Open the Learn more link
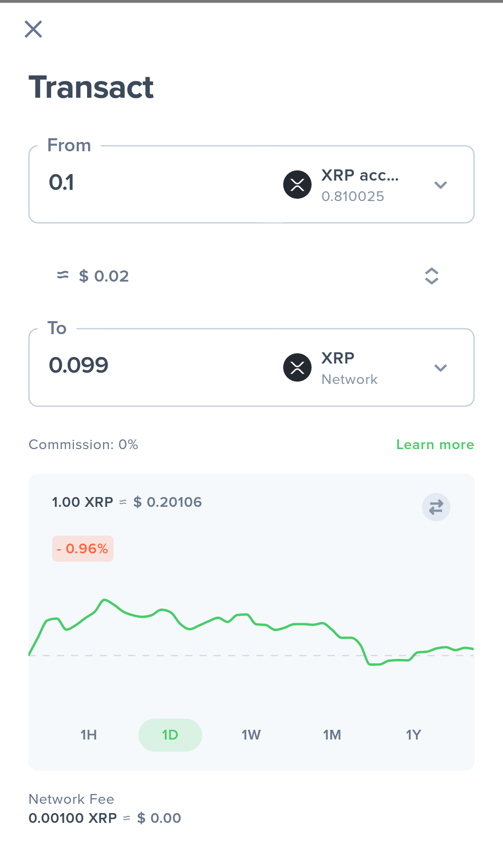The width and height of the screenshot is (503, 868). pos(435,444)
